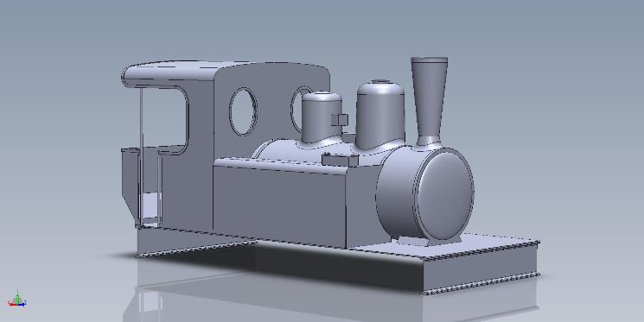This screenshot has height=322, width=644.
Task: Click the smokebox saddle support foot
Action: (x=414, y=242)
